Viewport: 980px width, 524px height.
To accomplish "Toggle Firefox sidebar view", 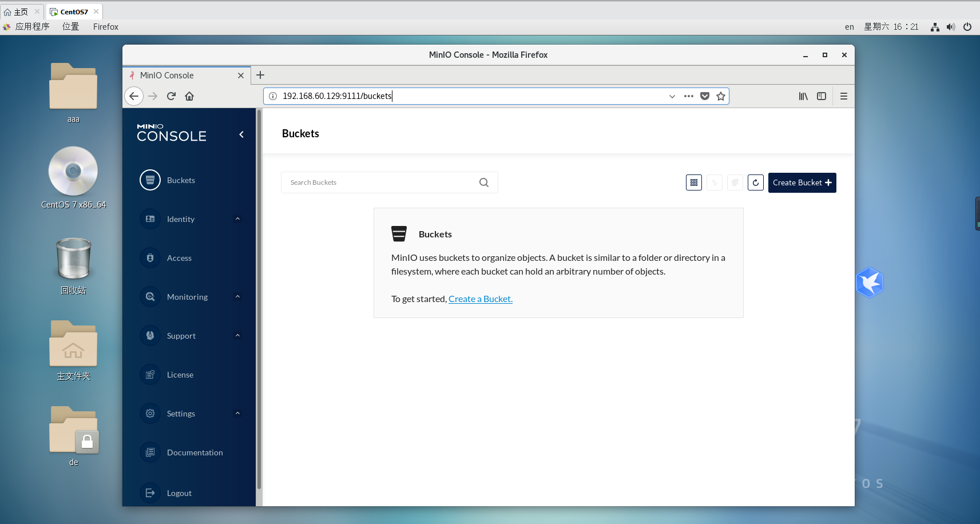I will tap(822, 96).
